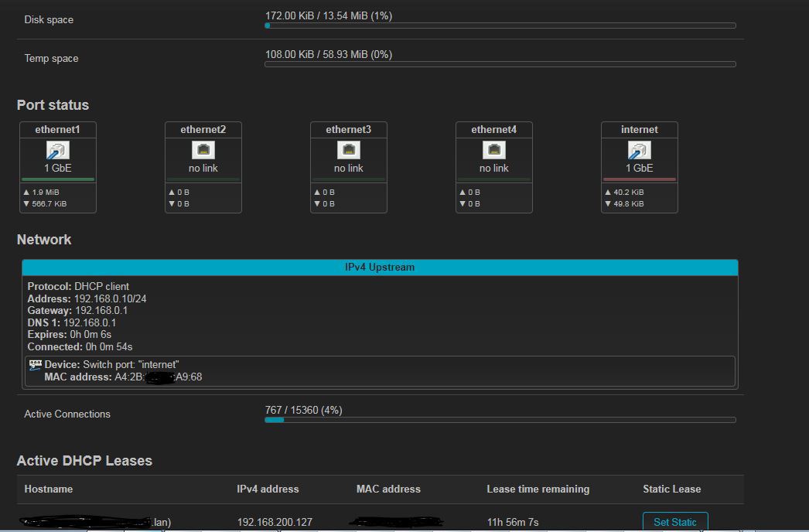Click the internet port label
Viewport: 809px width, 532px height.
coord(640,130)
